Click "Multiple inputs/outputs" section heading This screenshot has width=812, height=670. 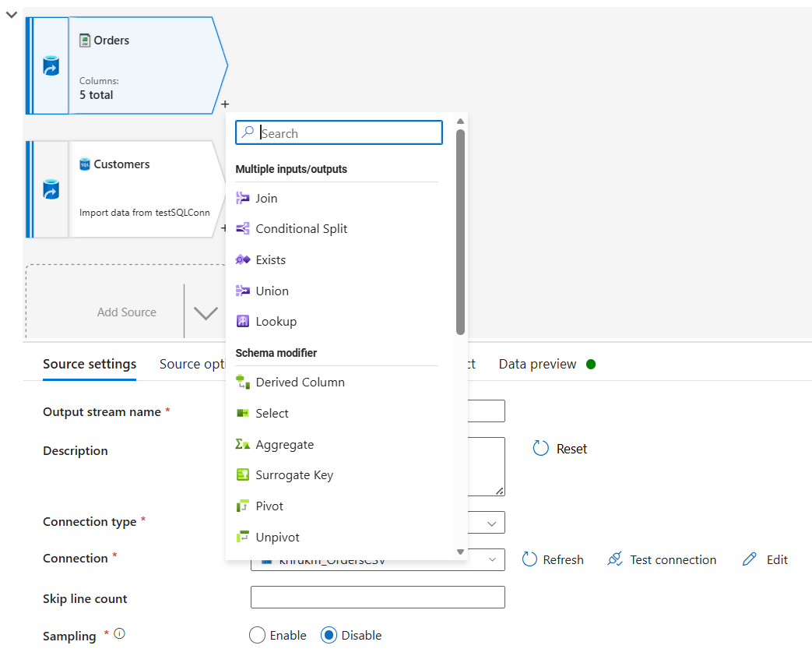click(291, 169)
